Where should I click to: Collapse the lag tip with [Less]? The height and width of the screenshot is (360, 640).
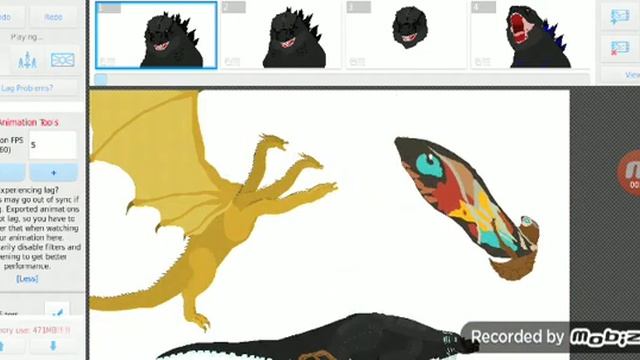pyautogui.click(x=27, y=279)
